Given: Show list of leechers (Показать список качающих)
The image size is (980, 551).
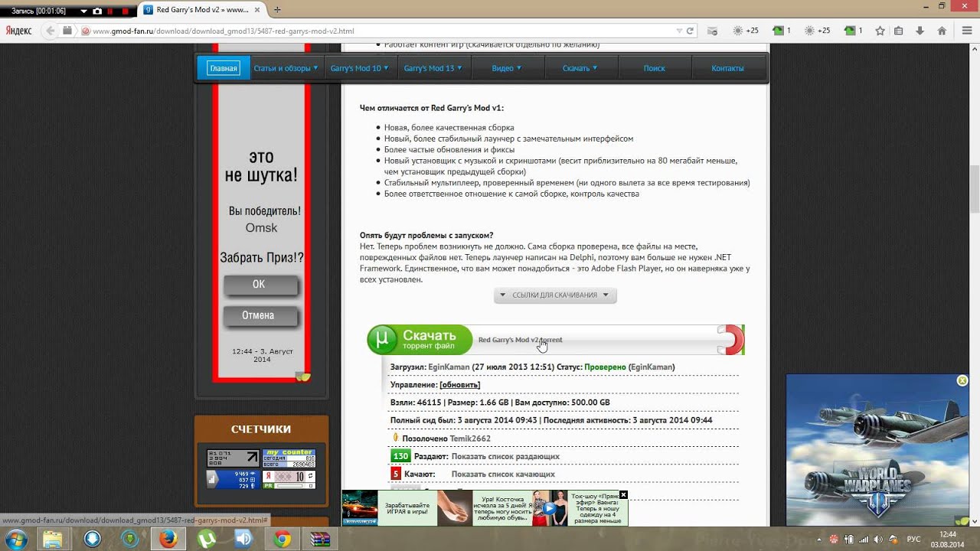Looking at the screenshot, I should (x=503, y=474).
